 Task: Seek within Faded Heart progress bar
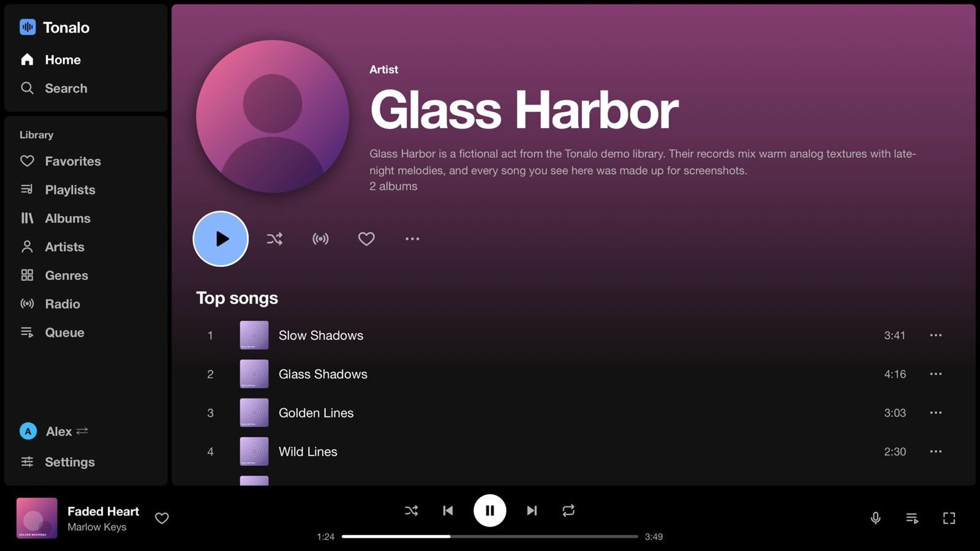490,536
